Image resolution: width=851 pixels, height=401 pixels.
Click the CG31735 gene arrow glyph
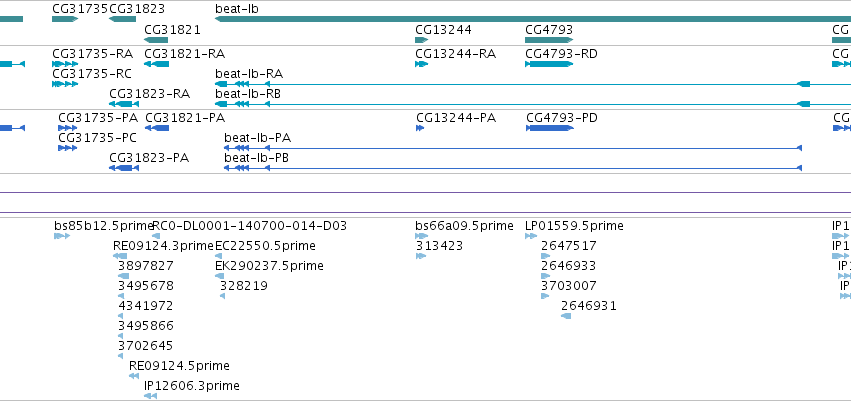point(65,19)
